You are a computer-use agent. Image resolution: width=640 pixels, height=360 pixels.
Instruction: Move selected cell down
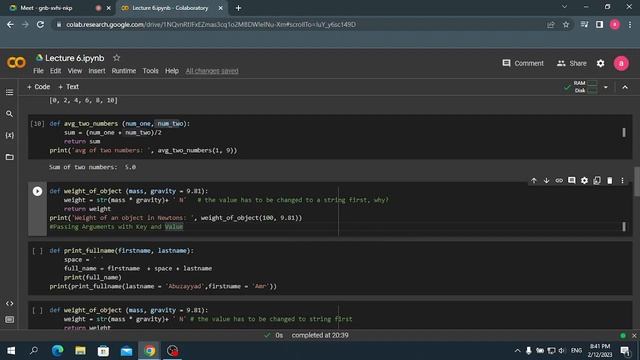tap(546, 180)
